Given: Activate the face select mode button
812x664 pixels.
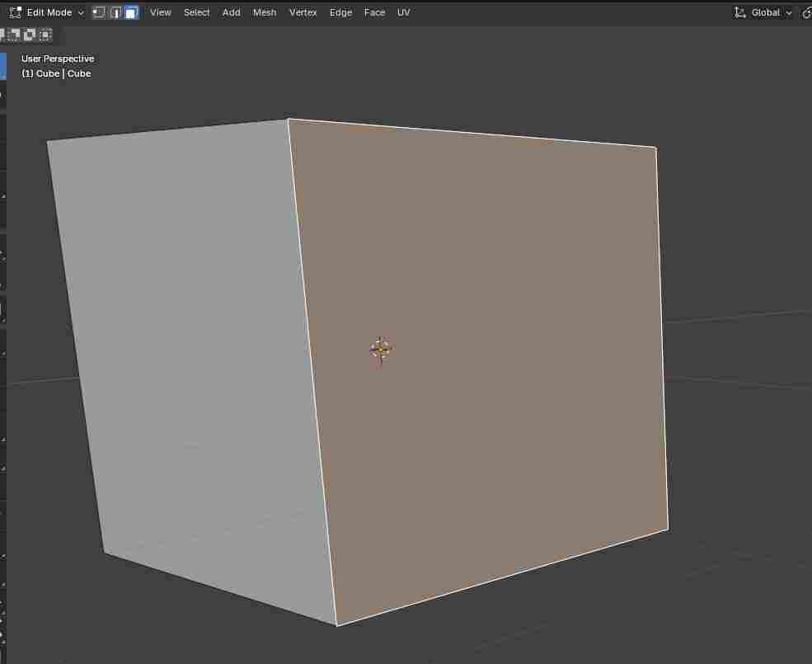Looking at the screenshot, I should 131,12.
